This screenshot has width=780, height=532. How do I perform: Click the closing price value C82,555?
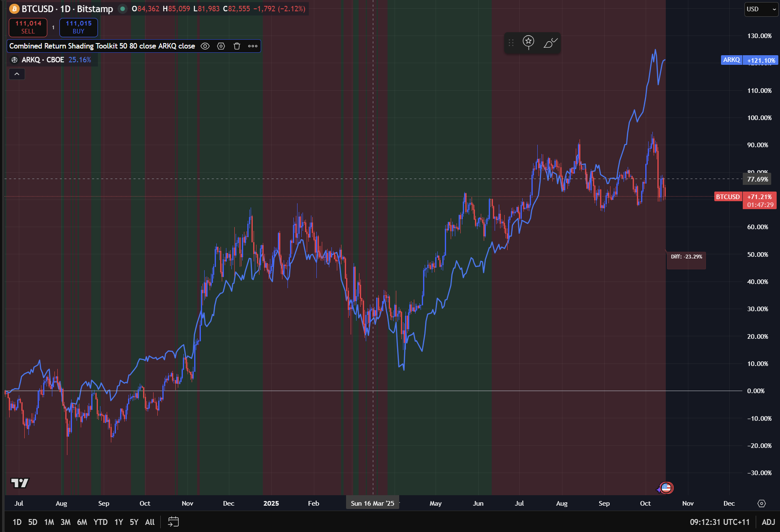[236, 9]
